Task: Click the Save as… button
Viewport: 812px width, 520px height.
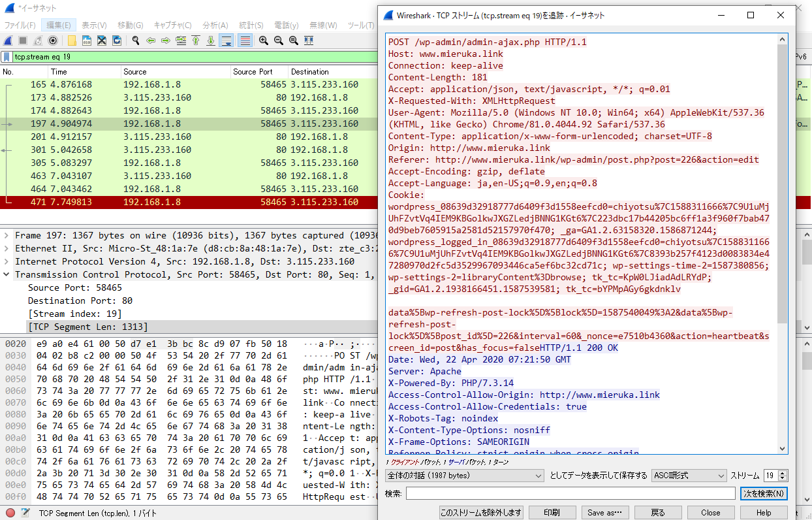Action: click(x=604, y=513)
